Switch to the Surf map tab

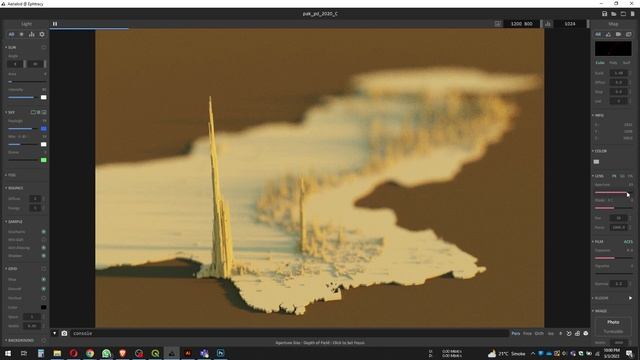[x=626, y=63]
